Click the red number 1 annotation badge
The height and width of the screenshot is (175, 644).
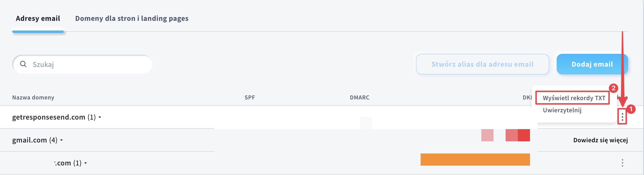click(x=631, y=109)
